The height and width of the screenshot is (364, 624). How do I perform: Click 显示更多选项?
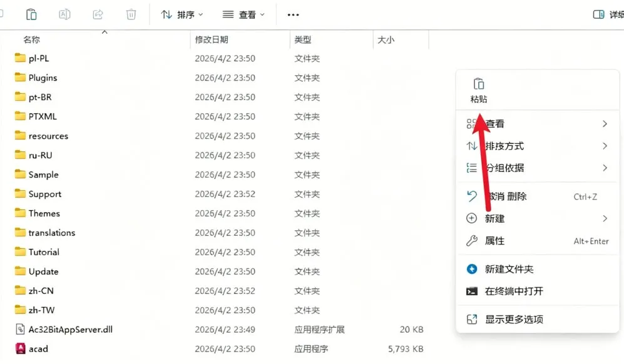click(x=537, y=319)
